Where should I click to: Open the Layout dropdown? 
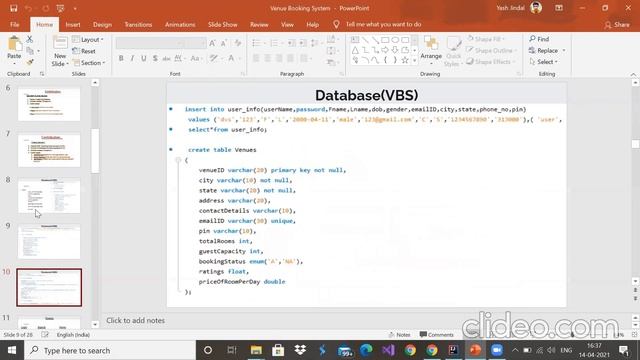(88, 39)
